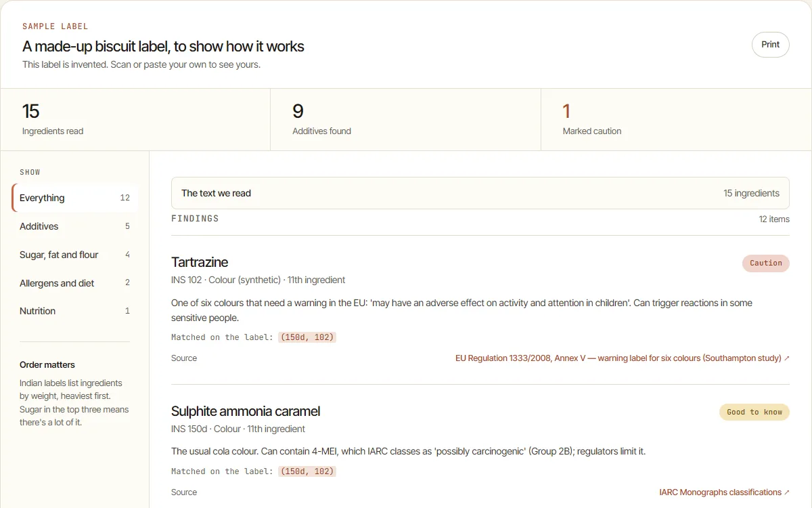Open the Allergens and diet filter
This screenshot has width=812, height=508.
[x=75, y=283]
